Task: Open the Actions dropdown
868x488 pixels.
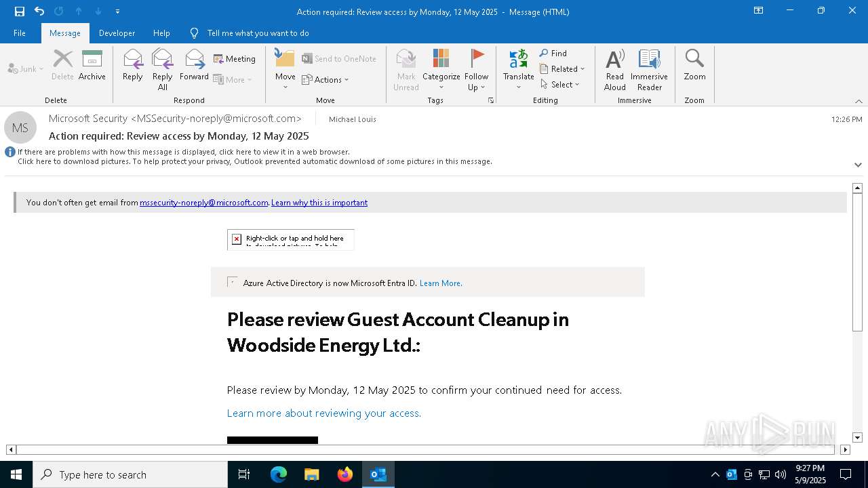Action: click(x=325, y=79)
